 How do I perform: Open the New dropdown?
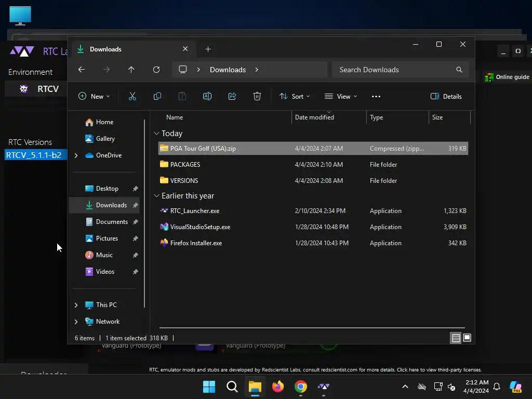point(94,96)
